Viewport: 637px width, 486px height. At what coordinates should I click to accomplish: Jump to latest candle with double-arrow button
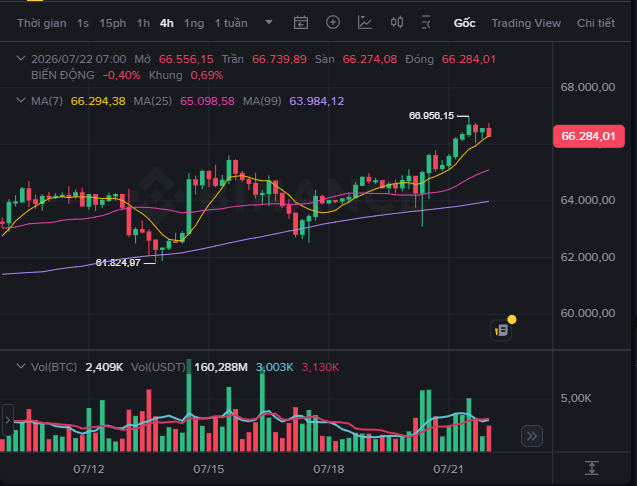532,436
